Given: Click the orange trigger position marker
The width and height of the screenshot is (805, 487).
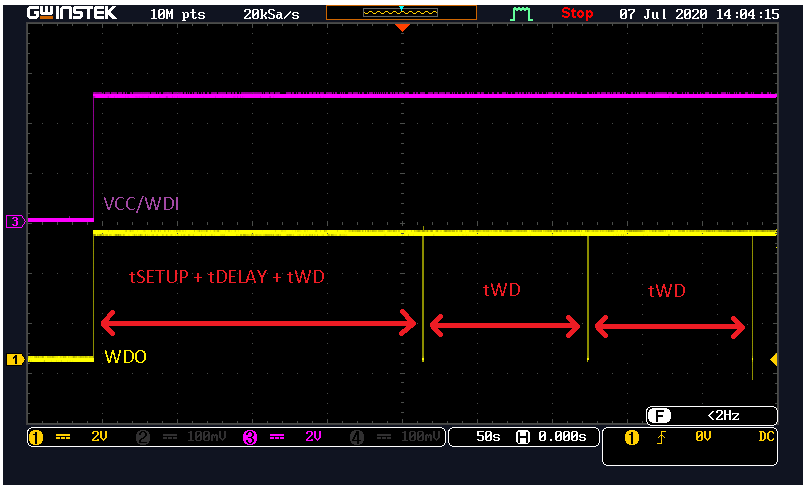Looking at the screenshot, I should click(402, 28).
